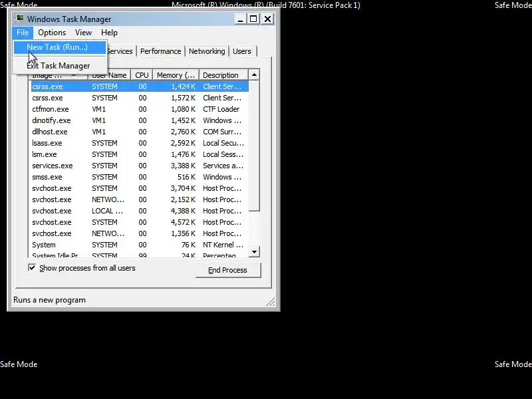
Task: Click the End Process button
Action: click(x=228, y=270)
